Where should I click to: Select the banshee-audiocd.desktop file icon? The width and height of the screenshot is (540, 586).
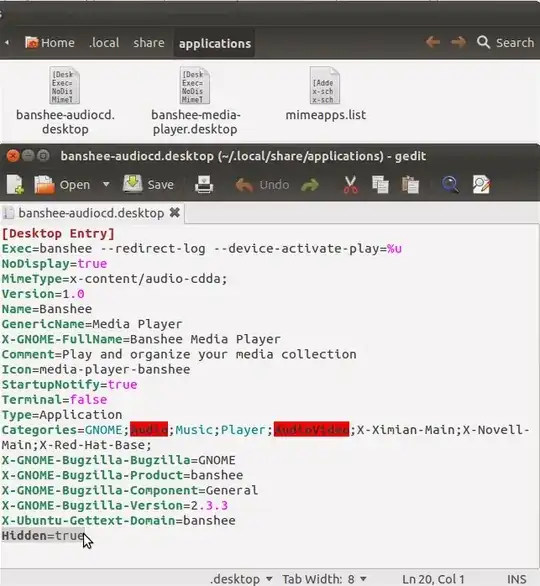click(65, 86)
